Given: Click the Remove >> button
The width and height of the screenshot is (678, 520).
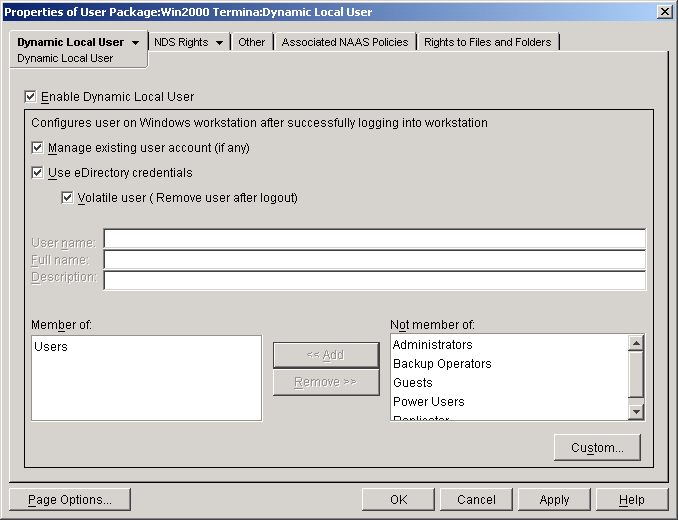Looking at the screenshot, I should [326, 382].
